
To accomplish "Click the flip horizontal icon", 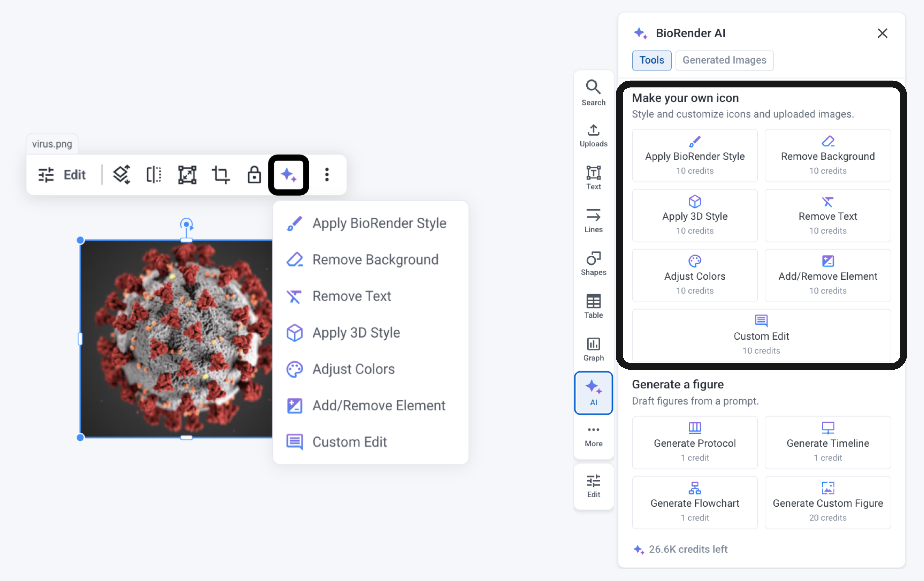I will pos(154,175).
